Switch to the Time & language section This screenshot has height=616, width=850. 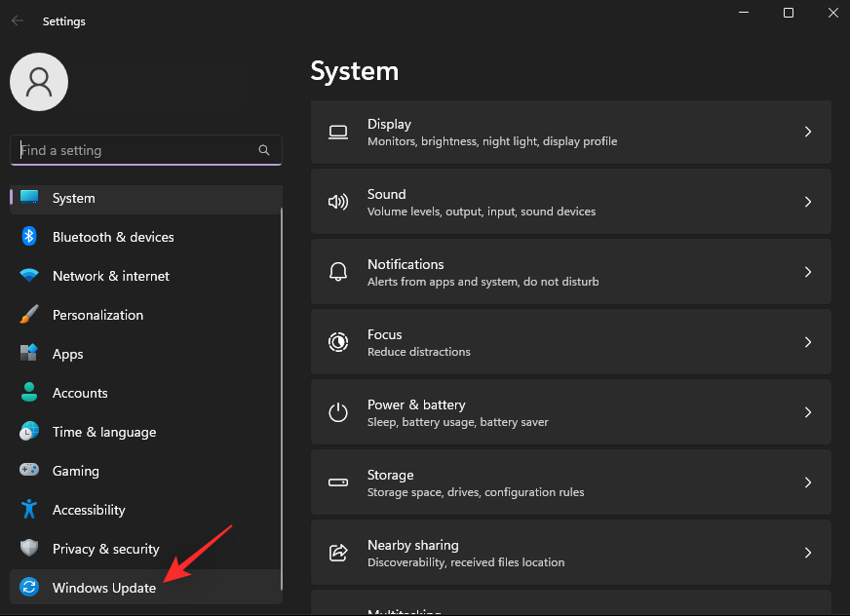click(102, 432)
